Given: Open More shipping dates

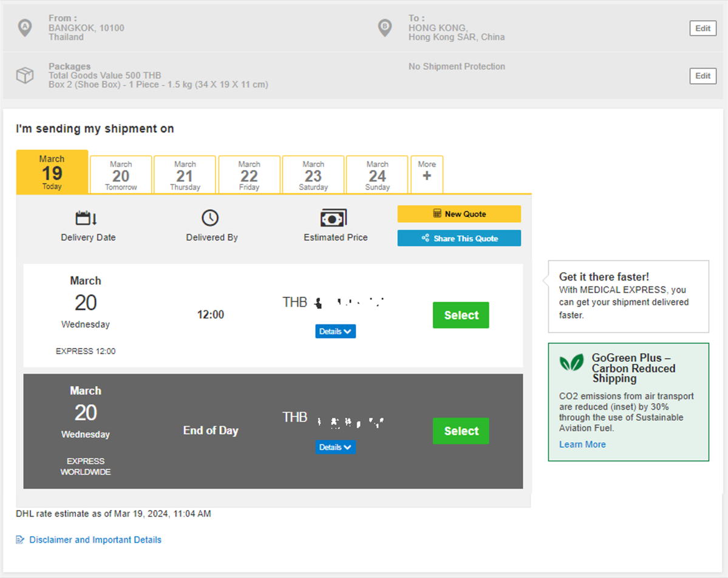Looking at the screenshot, I should tap(427, 175).
